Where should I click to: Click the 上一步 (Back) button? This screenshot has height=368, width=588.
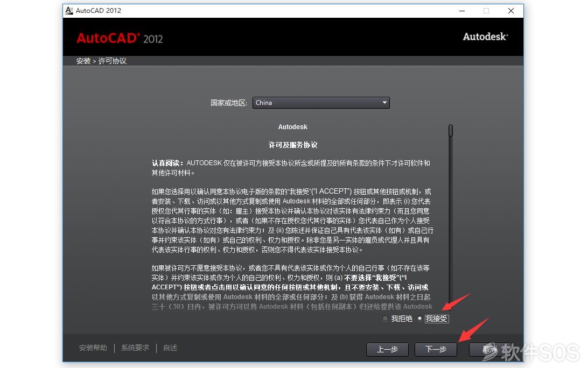(x=387, y=350)
